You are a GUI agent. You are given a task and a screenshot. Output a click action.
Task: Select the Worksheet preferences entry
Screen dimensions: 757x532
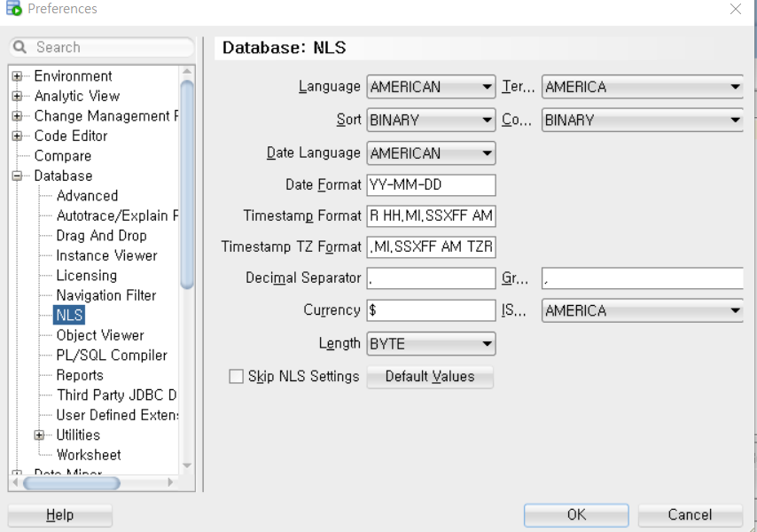[90, 454]
